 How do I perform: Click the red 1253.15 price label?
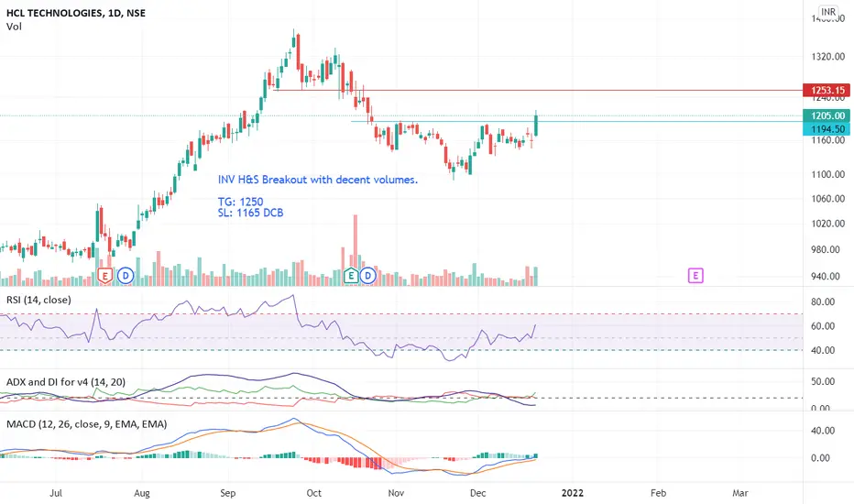827,91
